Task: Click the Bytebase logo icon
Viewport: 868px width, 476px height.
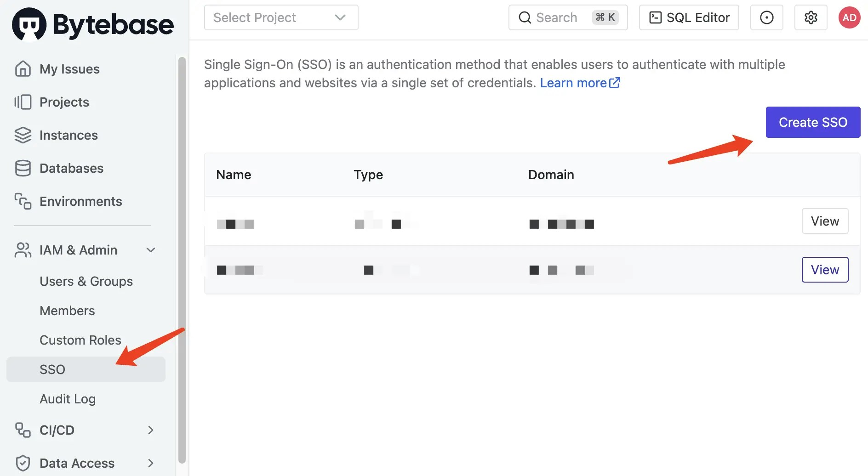Action: tap(29, 24)
